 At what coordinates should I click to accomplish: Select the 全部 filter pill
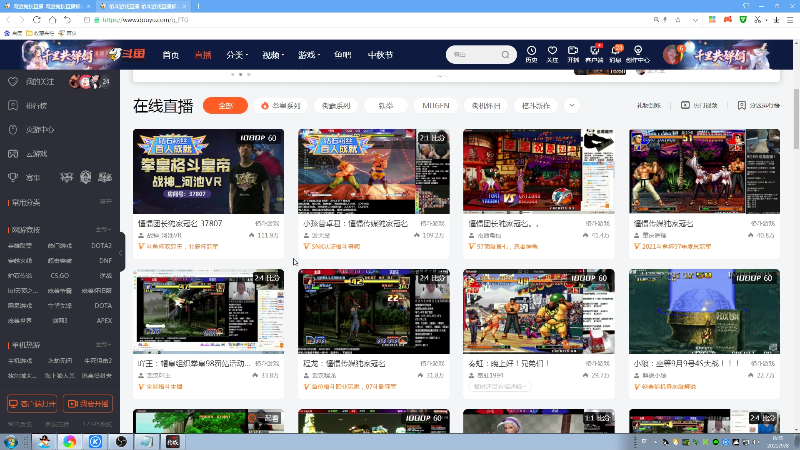[x=225, y=106]
